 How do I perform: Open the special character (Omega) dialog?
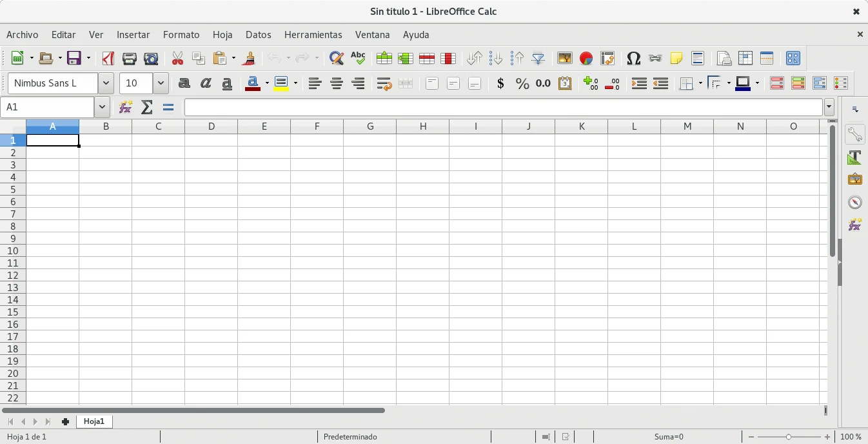click(x=633, y=59)
